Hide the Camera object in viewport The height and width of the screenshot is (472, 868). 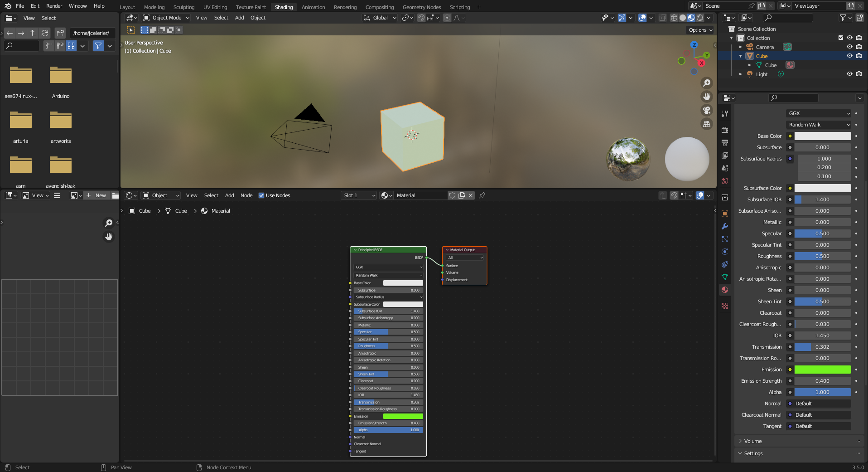coord(849,47)
